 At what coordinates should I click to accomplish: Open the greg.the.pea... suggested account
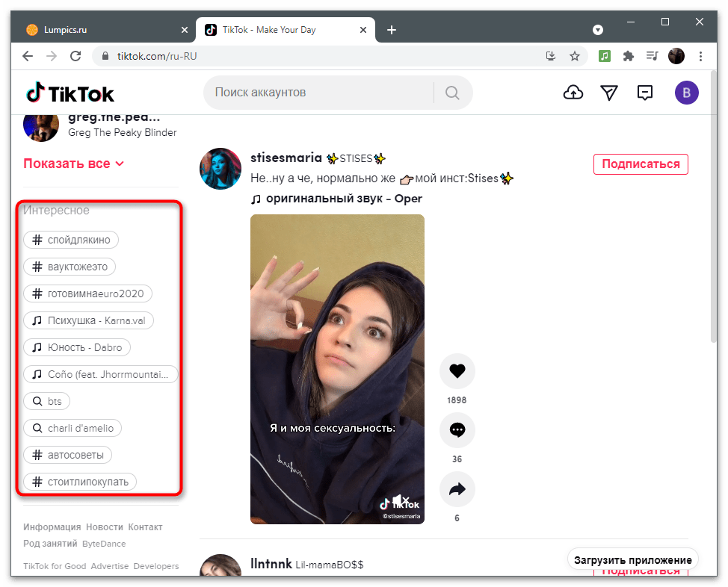[x=114, y=117]
